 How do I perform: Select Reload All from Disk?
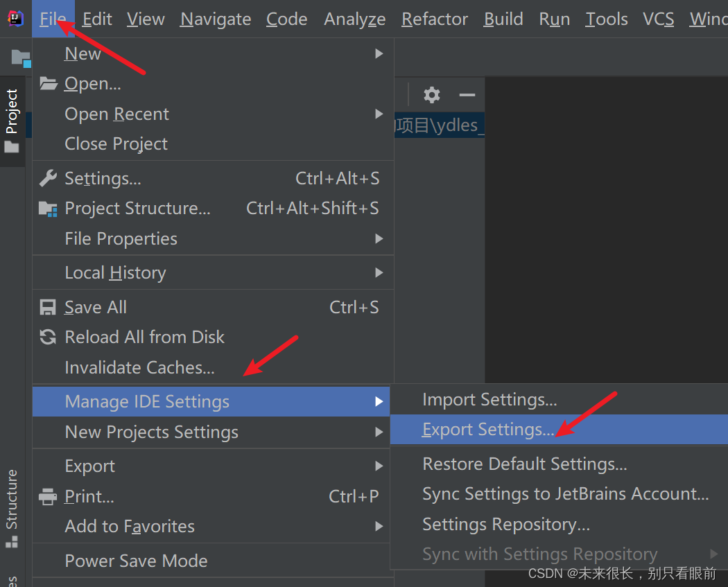coord(213,337)
